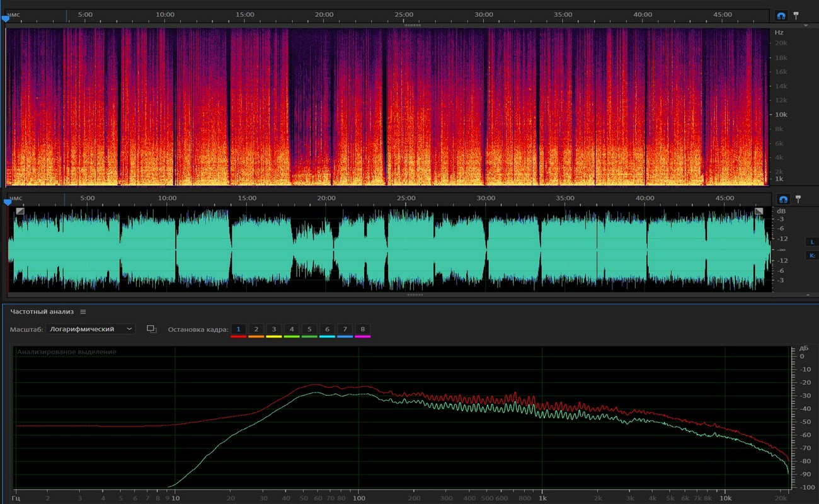The height and width of the screenshot is (504, 819).
Task: Click the copy graph icon next to Масштаб
Action: (151, 329)
